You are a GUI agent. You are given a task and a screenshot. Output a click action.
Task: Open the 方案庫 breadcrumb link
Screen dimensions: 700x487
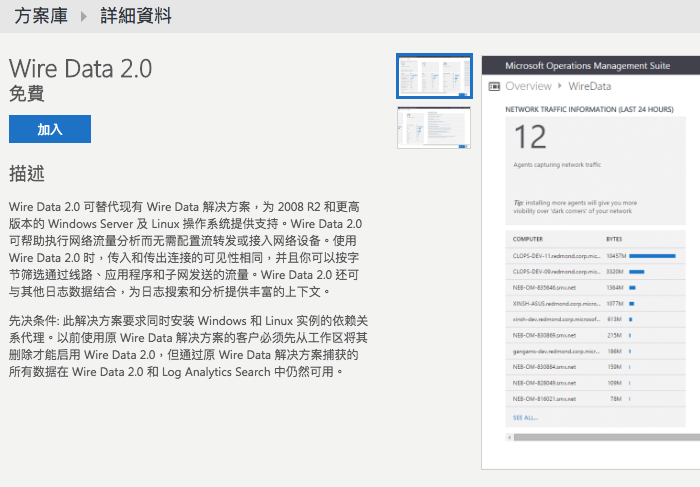pos(41,16)
